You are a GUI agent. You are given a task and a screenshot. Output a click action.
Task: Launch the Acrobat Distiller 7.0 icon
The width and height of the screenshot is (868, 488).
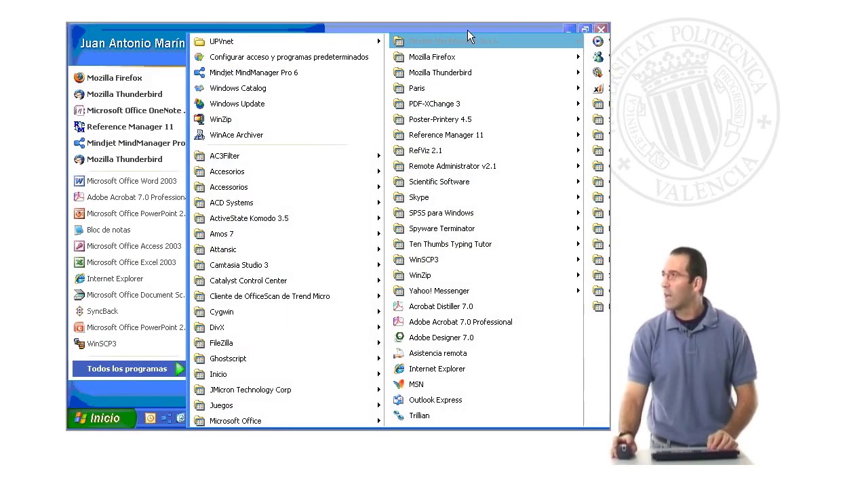point(399,306)
